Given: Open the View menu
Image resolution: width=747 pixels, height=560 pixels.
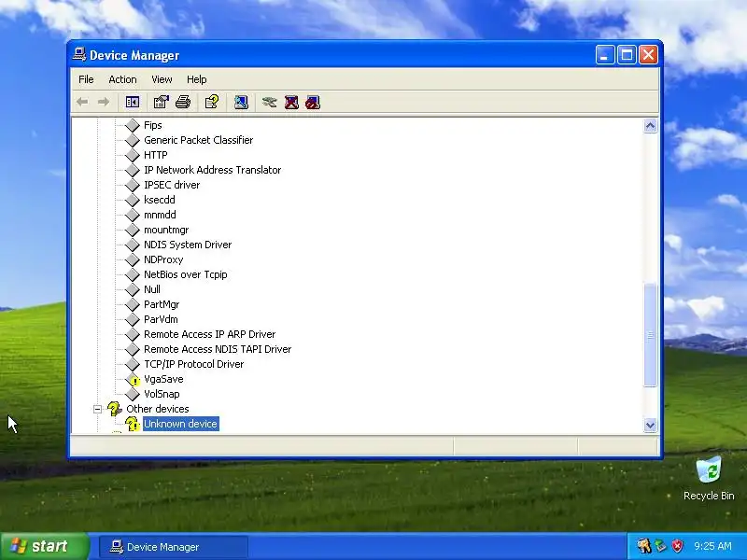Looking at the screenshot, I should coord(162,79).
